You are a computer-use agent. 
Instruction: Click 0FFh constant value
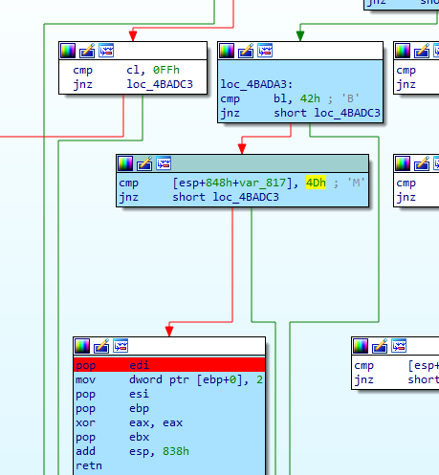(166, 70)
